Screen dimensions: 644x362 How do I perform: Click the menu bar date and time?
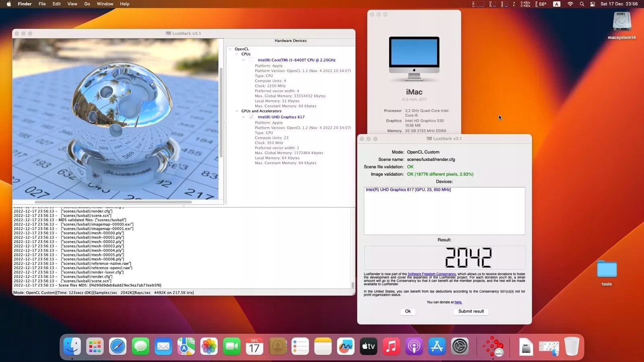coord(619,4)
